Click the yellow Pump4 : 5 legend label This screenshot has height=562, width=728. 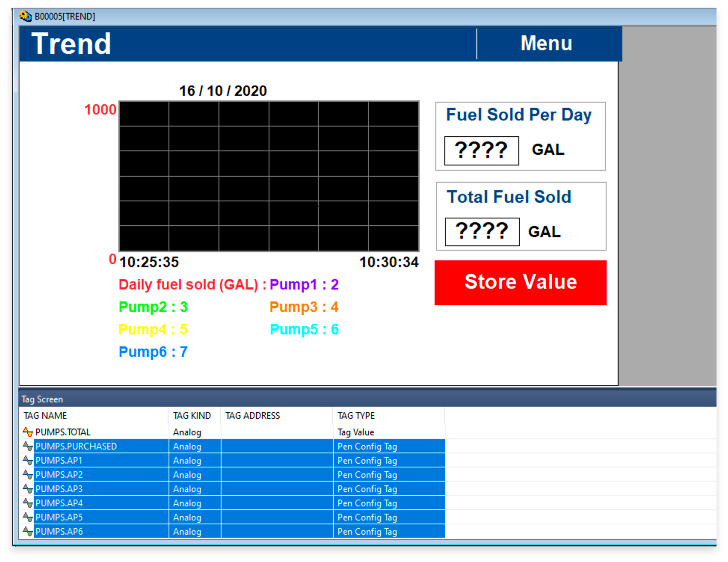(153, 330)
